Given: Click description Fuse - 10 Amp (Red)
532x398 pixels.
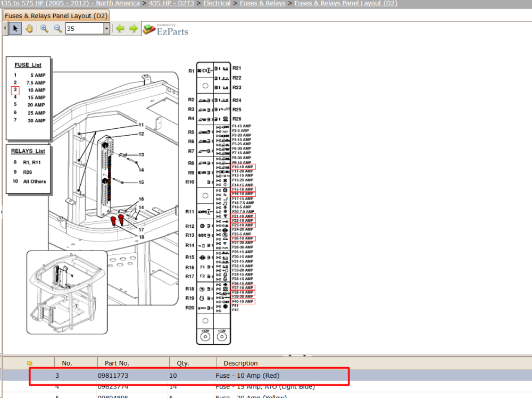Looking at the screenshot, I should [247, 376].
